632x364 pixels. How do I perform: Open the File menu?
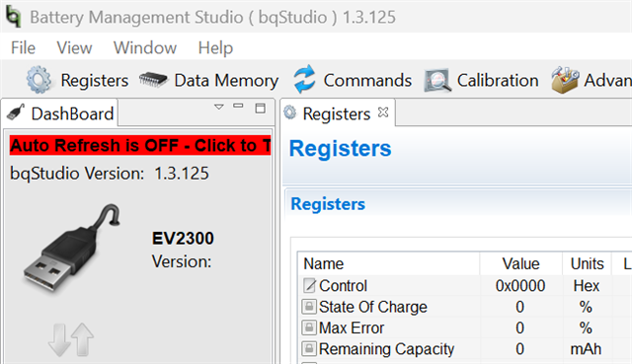tap(23, 47)
